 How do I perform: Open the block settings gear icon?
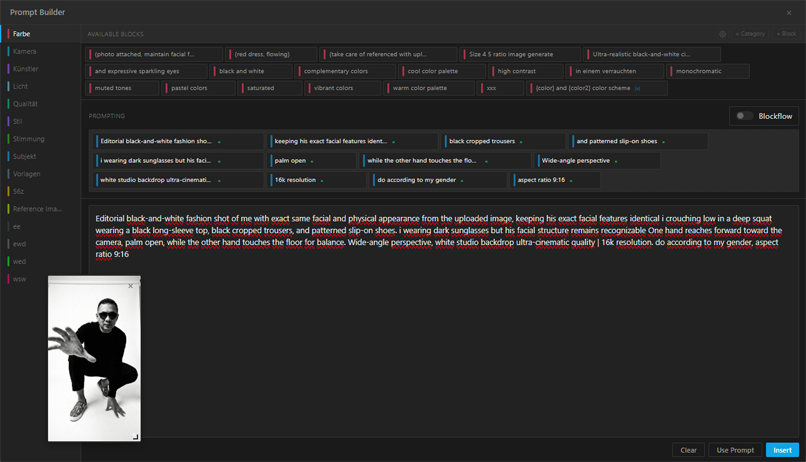pyautogui.click(x=722, y=34)
